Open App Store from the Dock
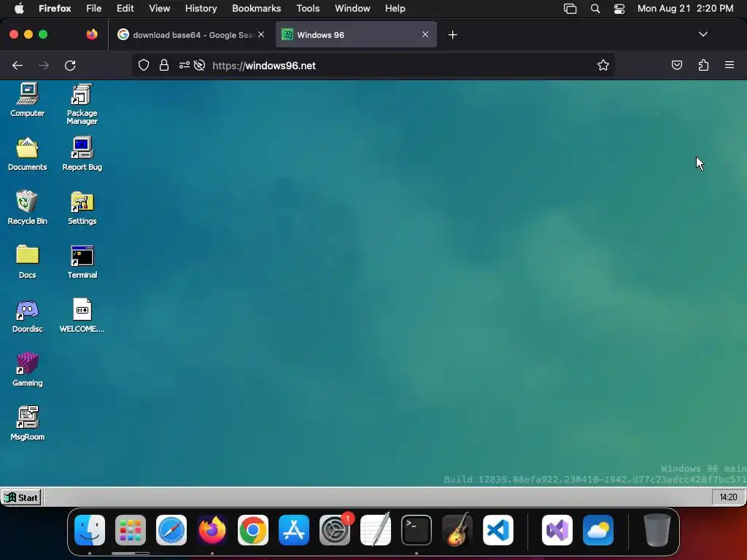The width and height of the screenshot is (747, 560). point(294,530)
